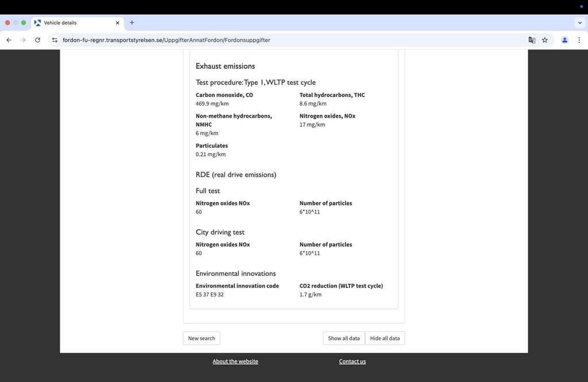Open the Google Translate icon
This screenshot has width=588, height=382.
tap(532, 40)
